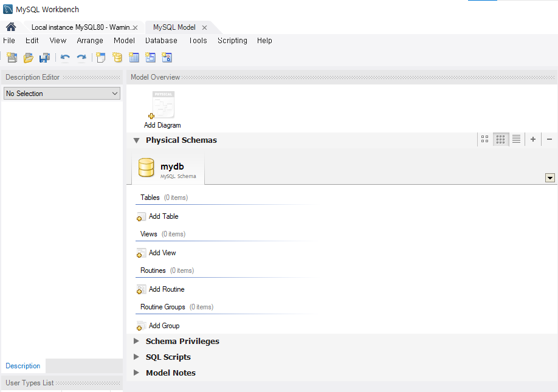Create a new model document icon
558x392 pixels.
click(12, 57)
